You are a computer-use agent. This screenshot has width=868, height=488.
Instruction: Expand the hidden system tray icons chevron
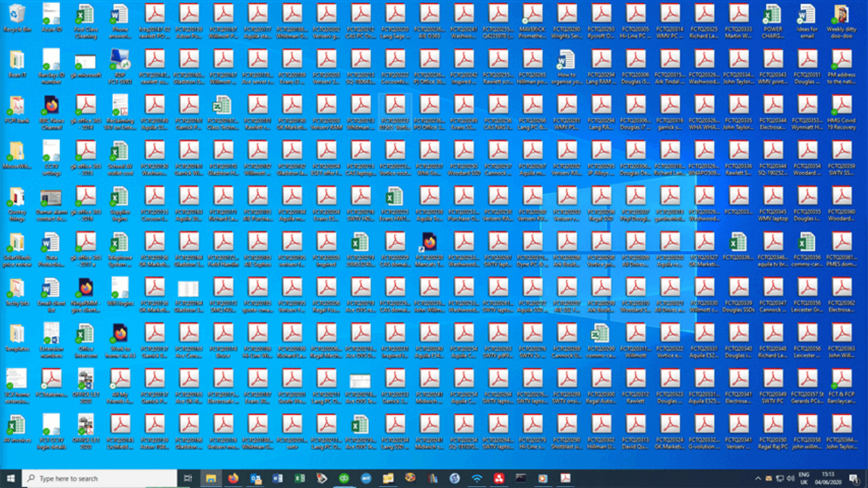point(758,478)
